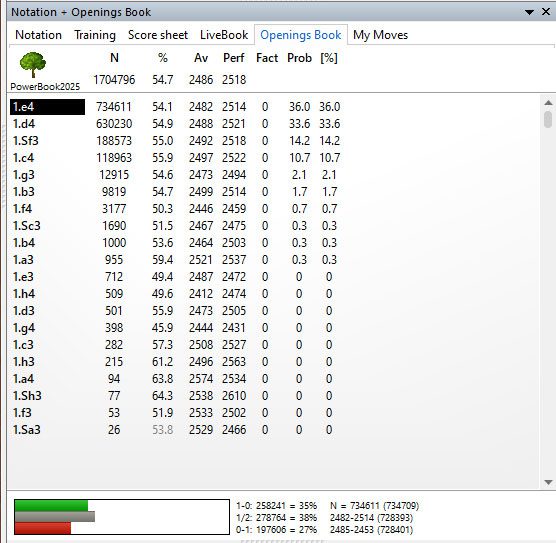Sort moves by Perf column header

[234, 58]
